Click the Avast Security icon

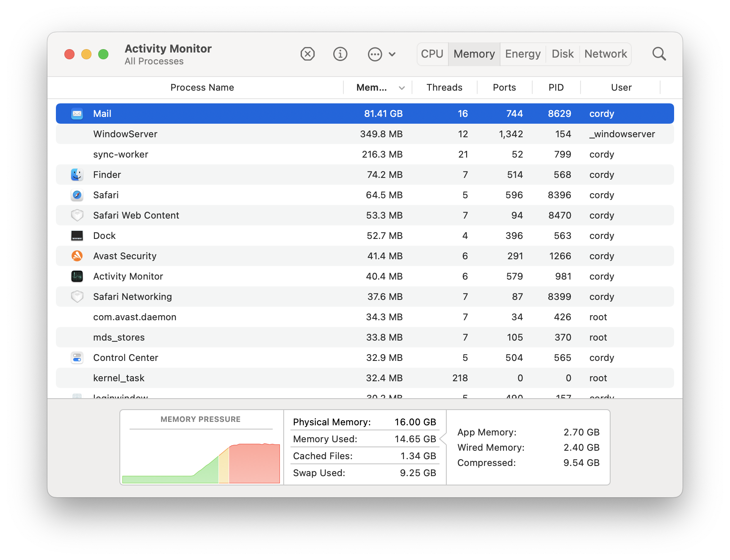77,256
